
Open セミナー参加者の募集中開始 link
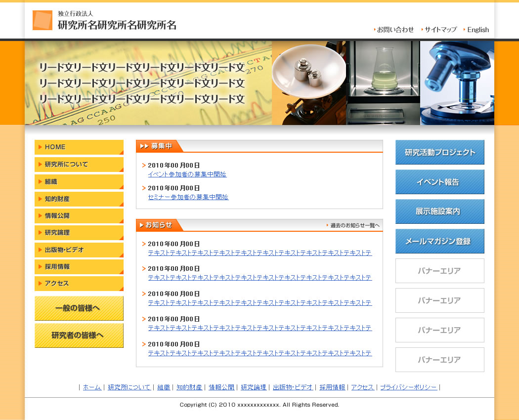click(x=188, y=197)
